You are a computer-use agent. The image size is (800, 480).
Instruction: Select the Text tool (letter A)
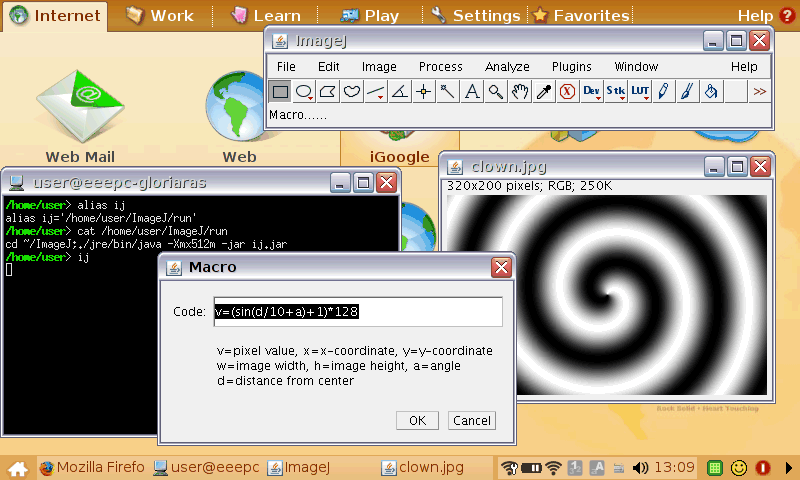(472, 92)
